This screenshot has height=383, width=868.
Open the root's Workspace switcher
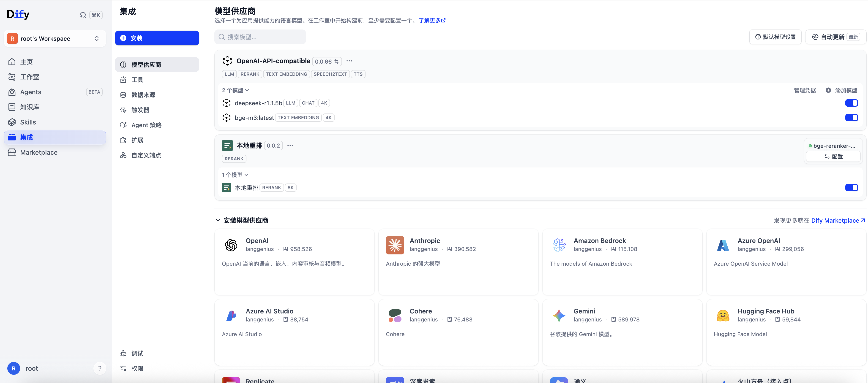tap(55, 38)
